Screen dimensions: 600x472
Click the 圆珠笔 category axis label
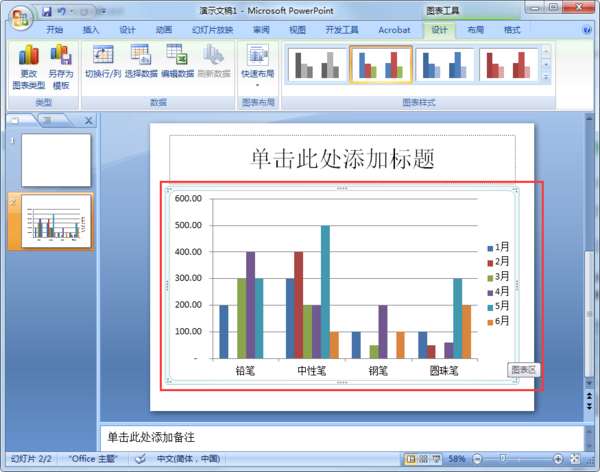[444, 371]
